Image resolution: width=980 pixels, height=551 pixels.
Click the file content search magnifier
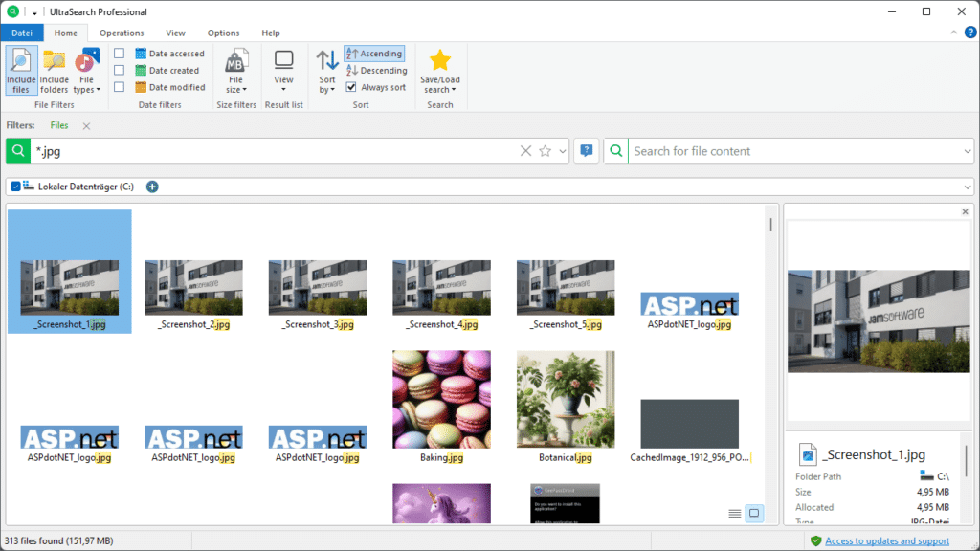coord(616,150)
